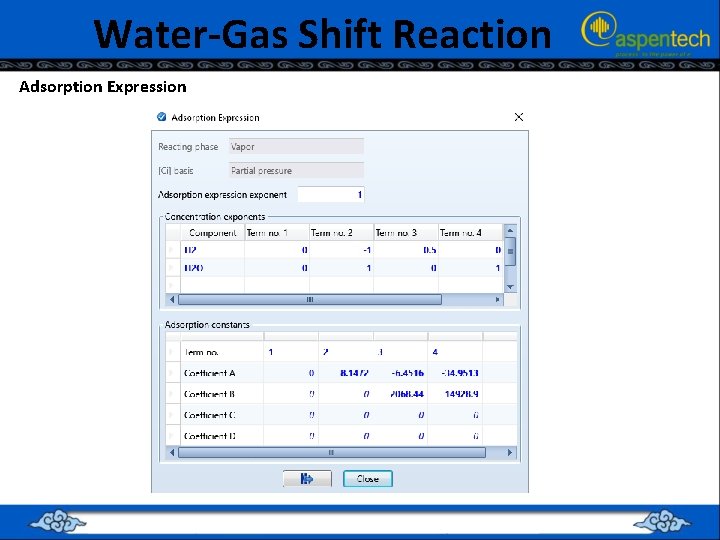Click the Component column header
Screen dimensions: 720x540
click(212, 233)
